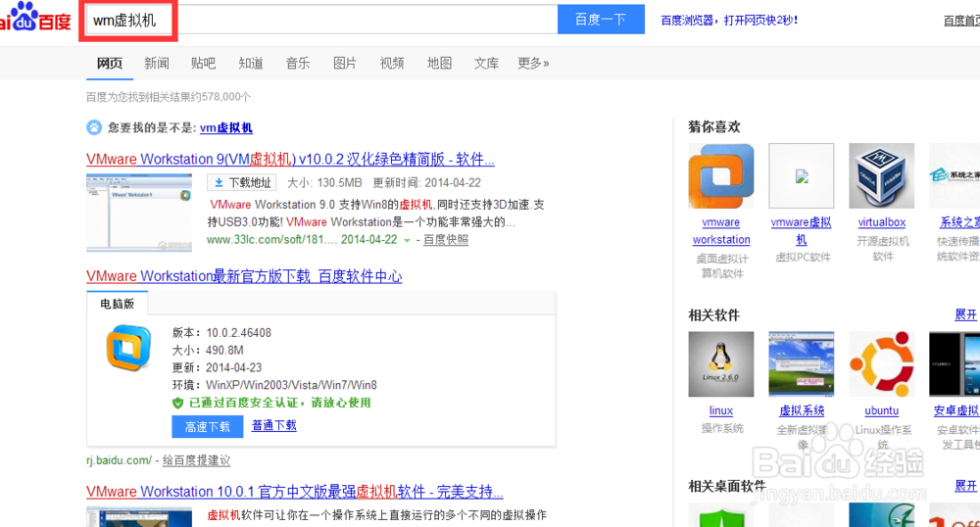This screenshot has height=527, width=980.
Task: Click the 安卓虚拟 software icon
Action: [955, 364]
